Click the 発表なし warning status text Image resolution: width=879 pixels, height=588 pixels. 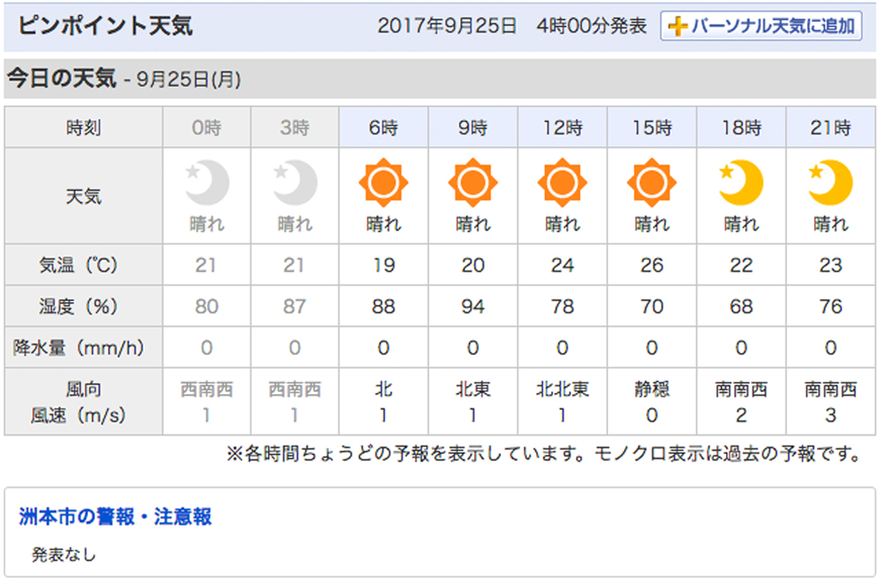[63, 555]
